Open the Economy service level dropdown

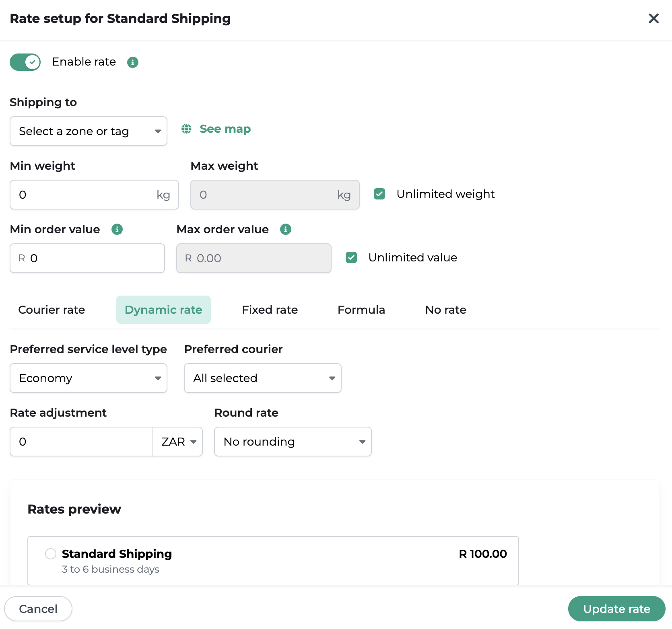click(x=89, y=378)
